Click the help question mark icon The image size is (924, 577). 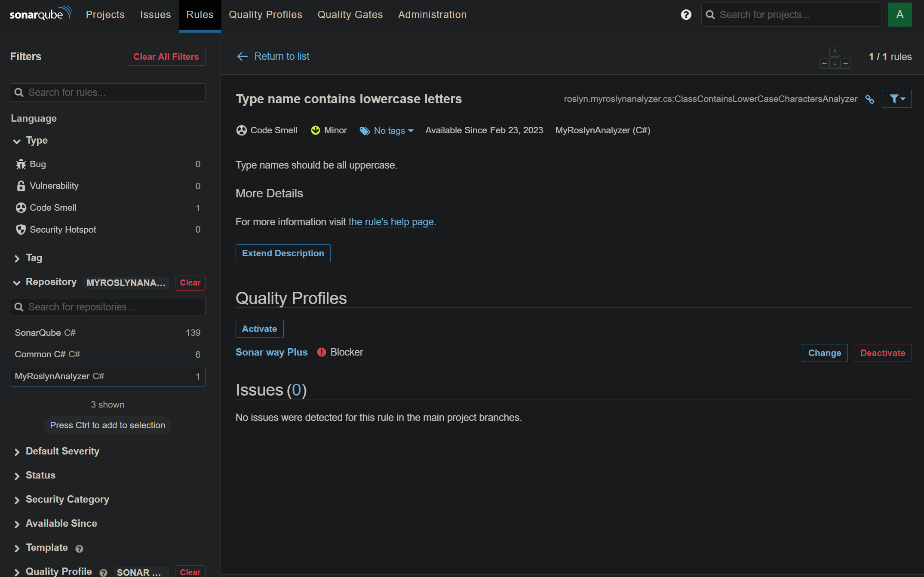(686, 14)
